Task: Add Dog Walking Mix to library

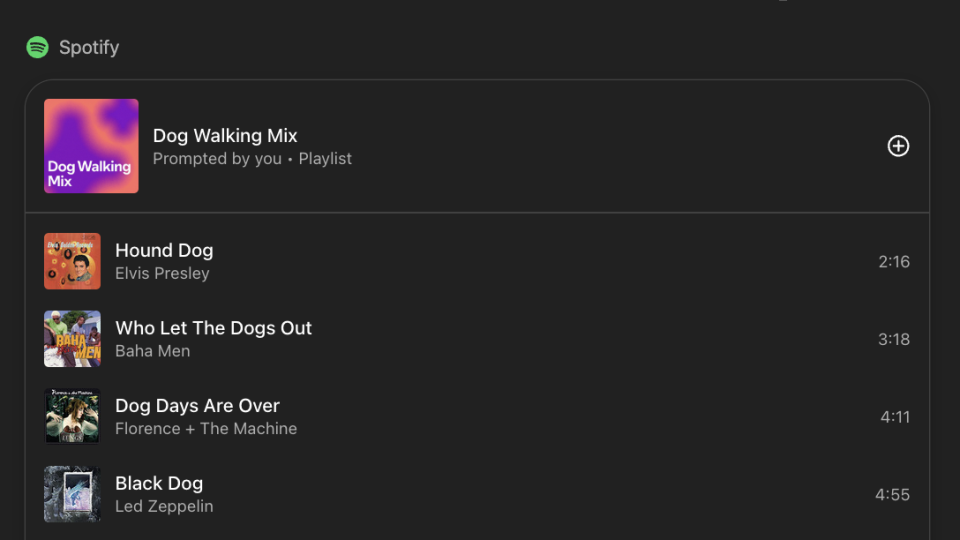Action: pyautogui.click(x=898, y=146)
